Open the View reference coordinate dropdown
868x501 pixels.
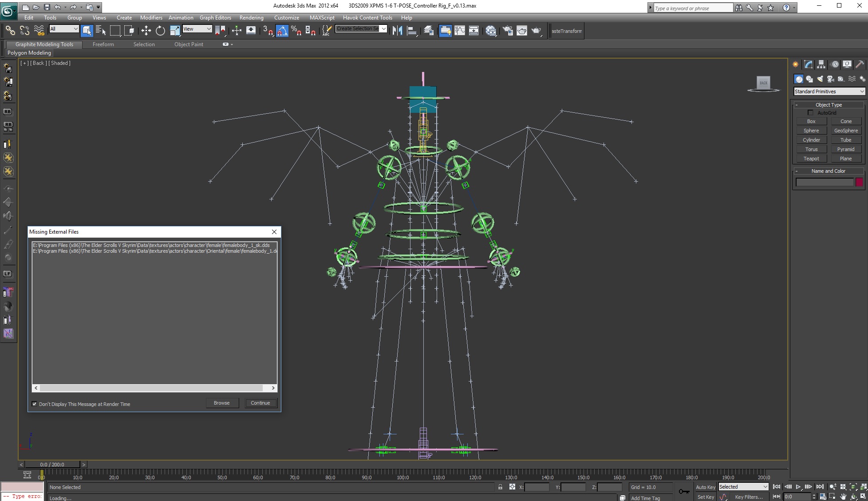click(x=197, y=29)
